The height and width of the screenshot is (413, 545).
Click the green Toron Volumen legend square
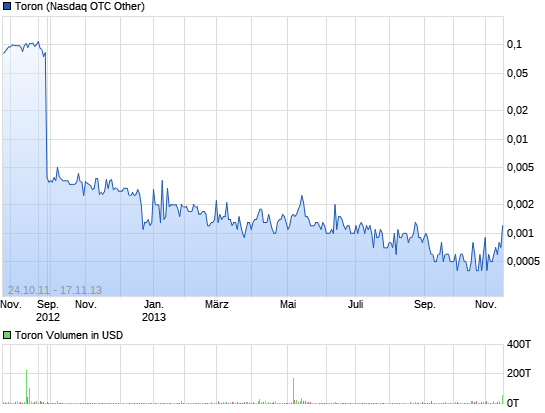click(x=7, y=335)
